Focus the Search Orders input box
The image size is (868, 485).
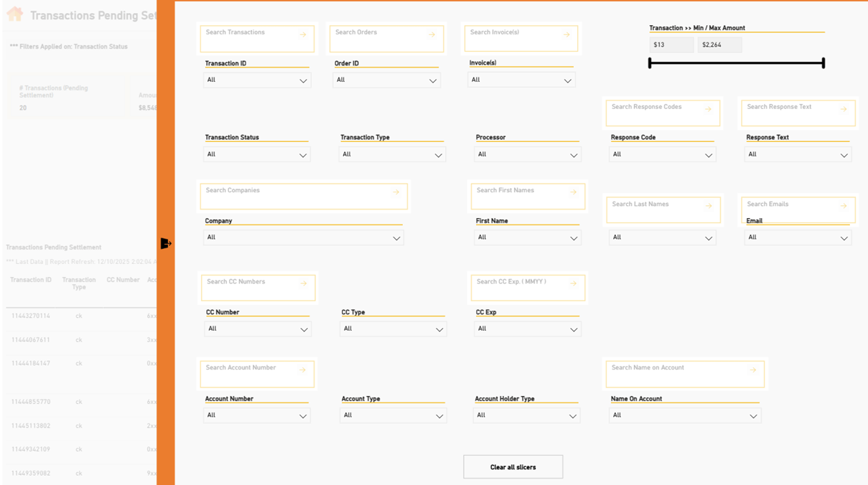click(386, 39)
